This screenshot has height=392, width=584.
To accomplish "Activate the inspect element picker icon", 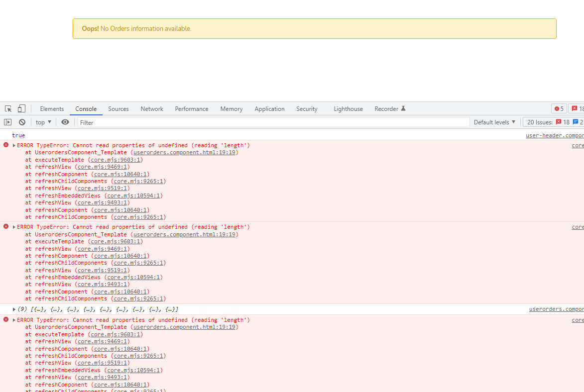I will point(8,109).
